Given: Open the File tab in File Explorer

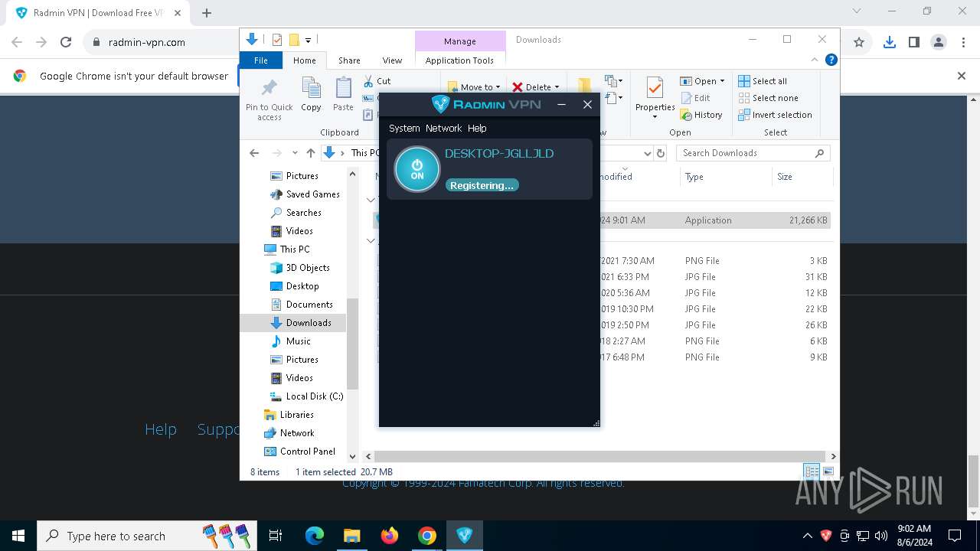Looking at the screenshot, I should point(261,60).
